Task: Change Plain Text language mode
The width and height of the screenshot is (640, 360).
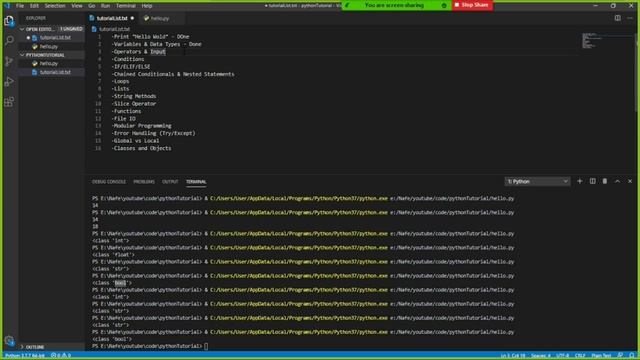Action: (601, 356)
